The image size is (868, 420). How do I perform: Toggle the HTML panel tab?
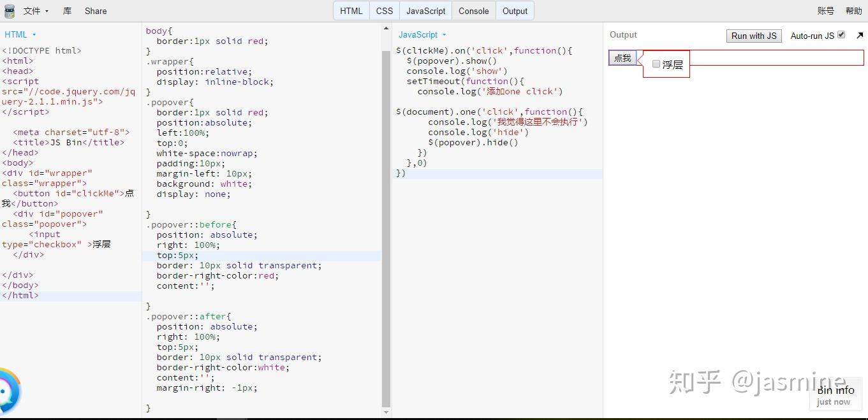tap(351, 11)
